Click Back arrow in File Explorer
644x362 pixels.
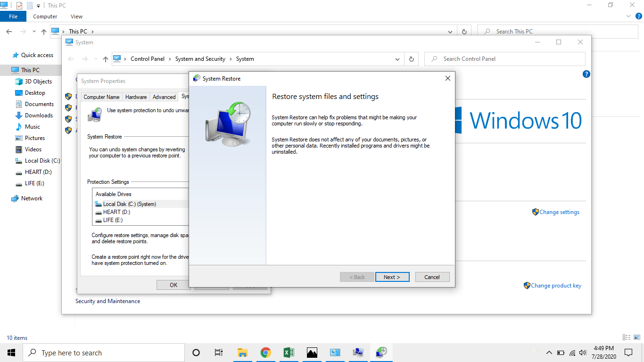pos(9,32)
